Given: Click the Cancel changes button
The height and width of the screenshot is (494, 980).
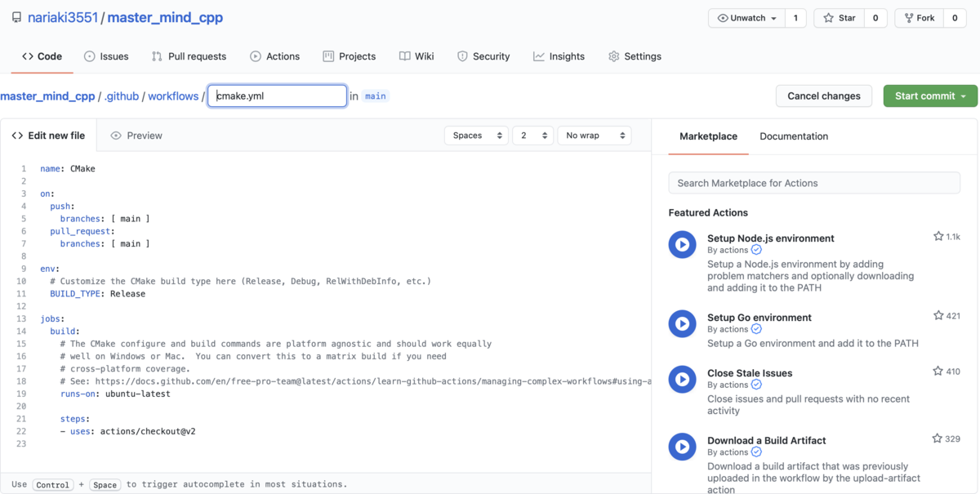Looking at the screenshot, I should (x=824, y=96).
